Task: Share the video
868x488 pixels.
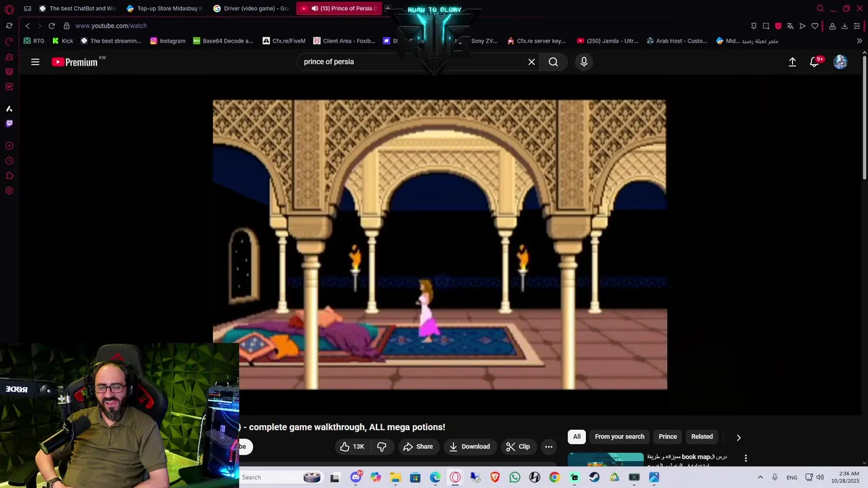Action: pyautogui.click(x=418, y=447)
